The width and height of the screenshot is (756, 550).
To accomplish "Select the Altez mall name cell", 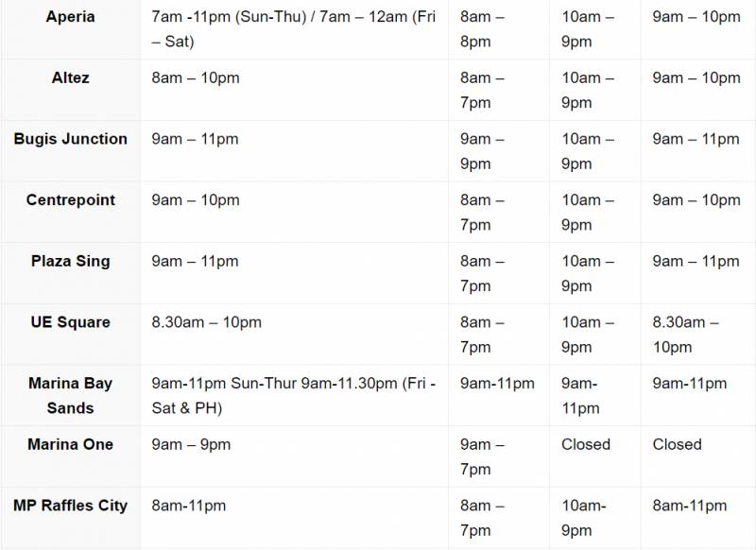I will 70,78.
